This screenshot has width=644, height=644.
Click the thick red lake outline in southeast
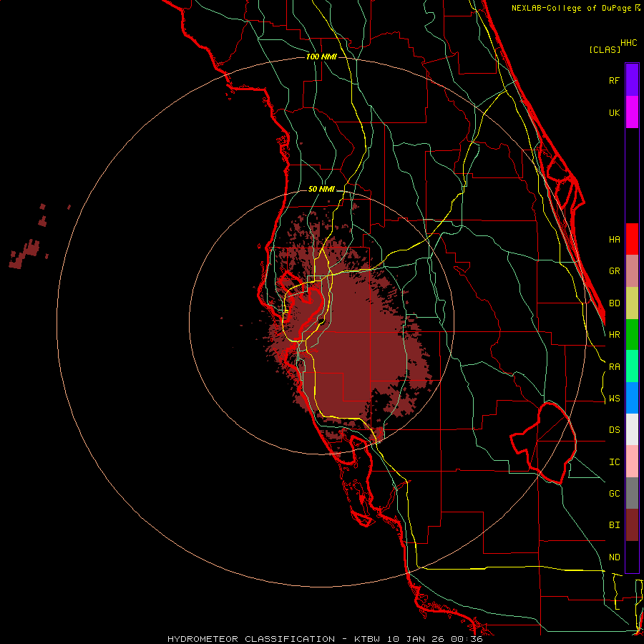543,442
